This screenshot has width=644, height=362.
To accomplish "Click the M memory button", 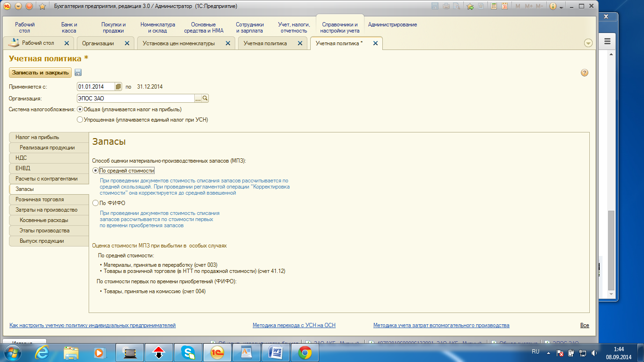I will (518, 6).
